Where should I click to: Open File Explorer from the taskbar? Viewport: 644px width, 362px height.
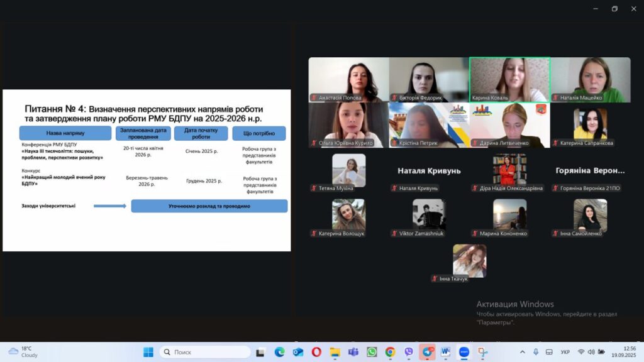335,352
